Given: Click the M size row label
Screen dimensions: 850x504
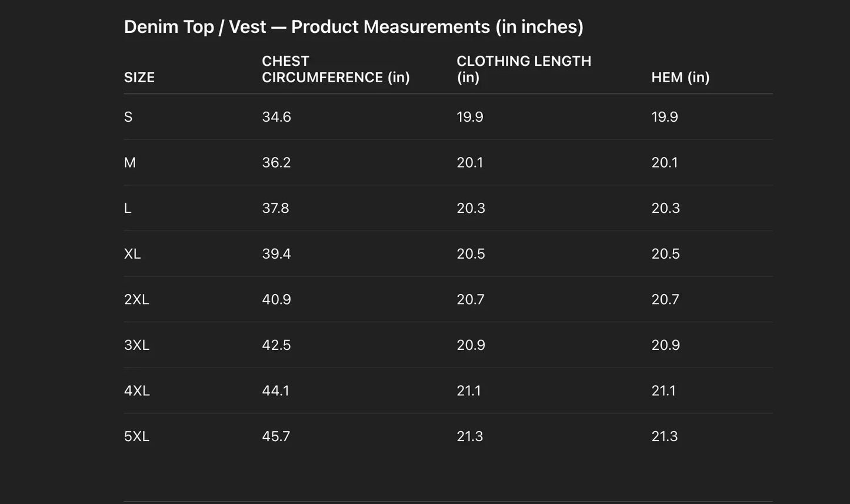Looking at the screenshot, I should coord(130,163).
